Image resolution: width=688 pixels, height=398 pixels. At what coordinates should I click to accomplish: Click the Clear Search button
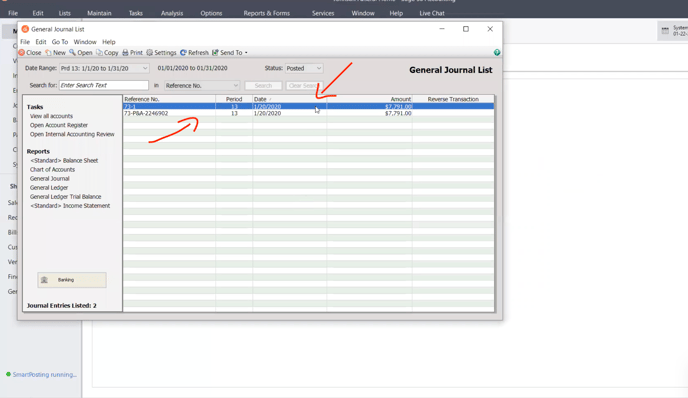(x=304, y=86)
